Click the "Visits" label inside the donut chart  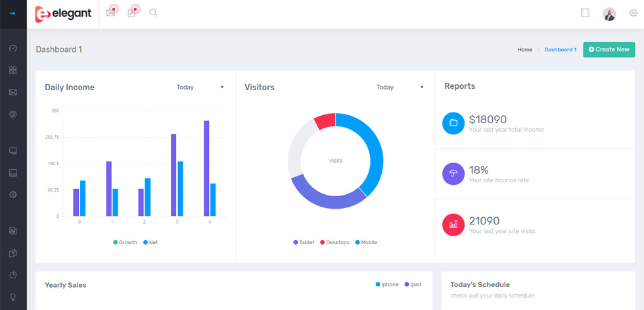[335, 161]
